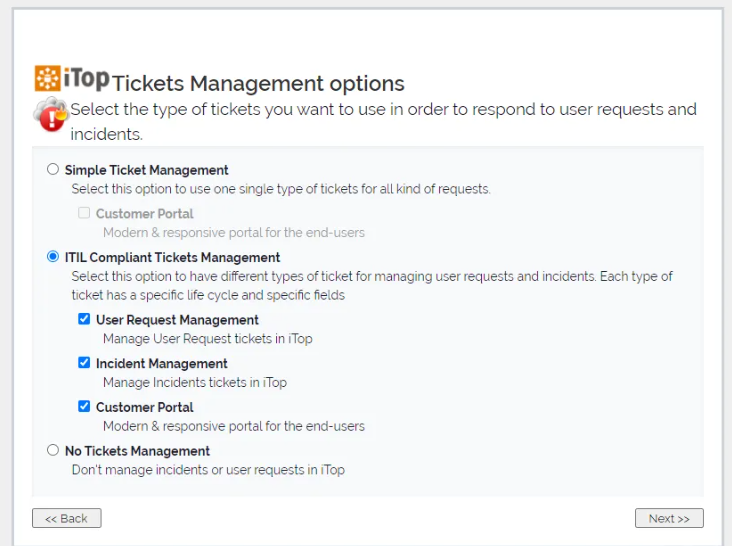Click the User Request Management label
The height and width of the screenshot is (546, 732).
coord(177,320)
